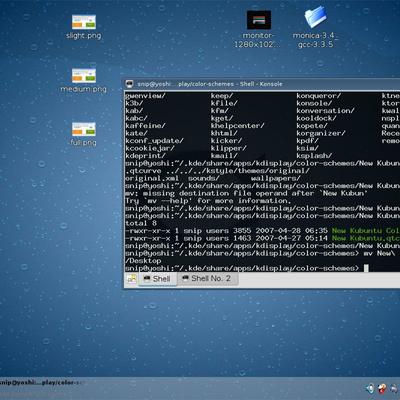Switch to the Shell tab

(x=157, y=279)
